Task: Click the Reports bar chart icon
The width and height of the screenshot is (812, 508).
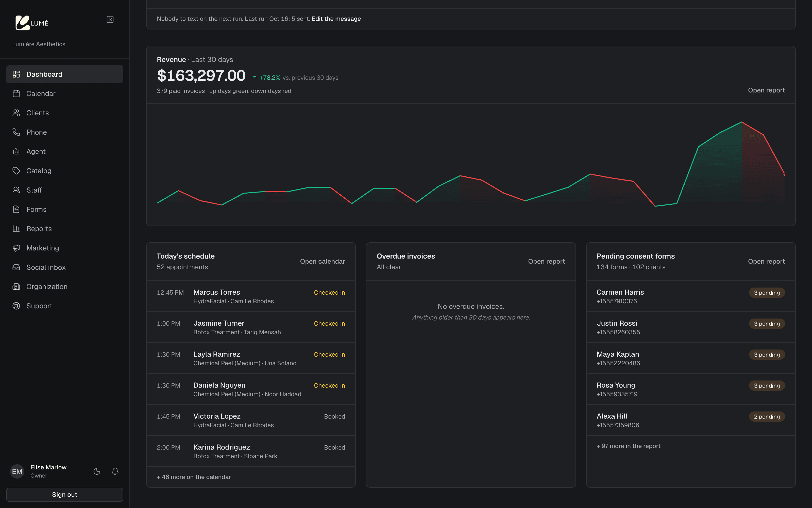Action: (16, 229)
